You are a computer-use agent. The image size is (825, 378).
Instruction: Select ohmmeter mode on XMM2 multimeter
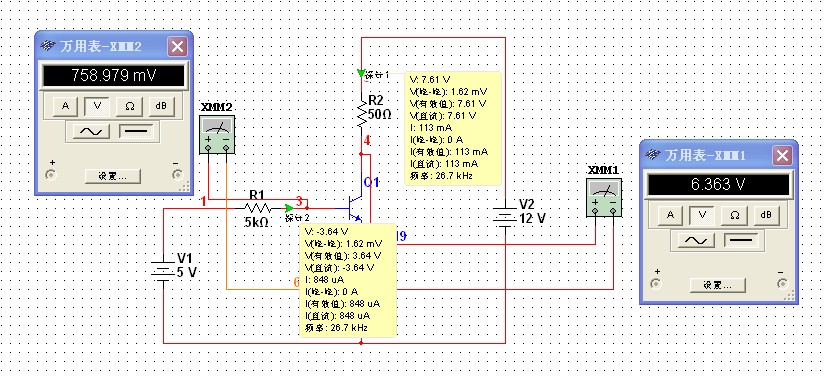(x=129, y=106)
